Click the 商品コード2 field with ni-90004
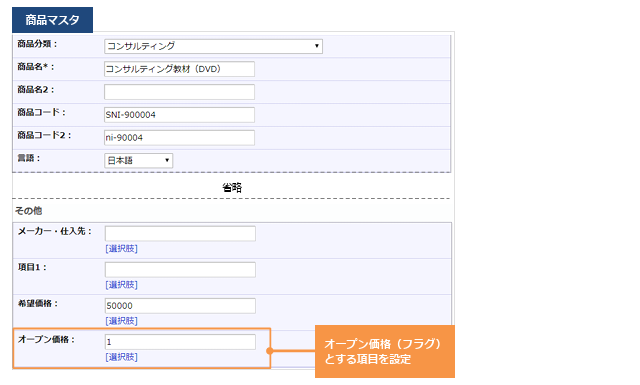Screen dimensions: 640x385 point(180,138)
